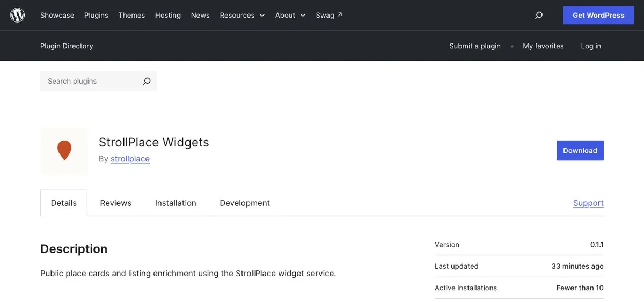Expand the About dropdown menu

(290, 15)
